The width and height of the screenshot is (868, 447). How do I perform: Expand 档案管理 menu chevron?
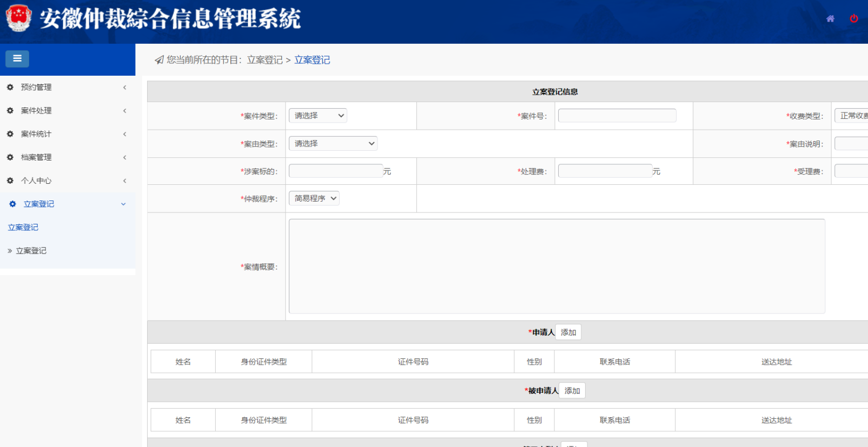click(x=124, y=157)
